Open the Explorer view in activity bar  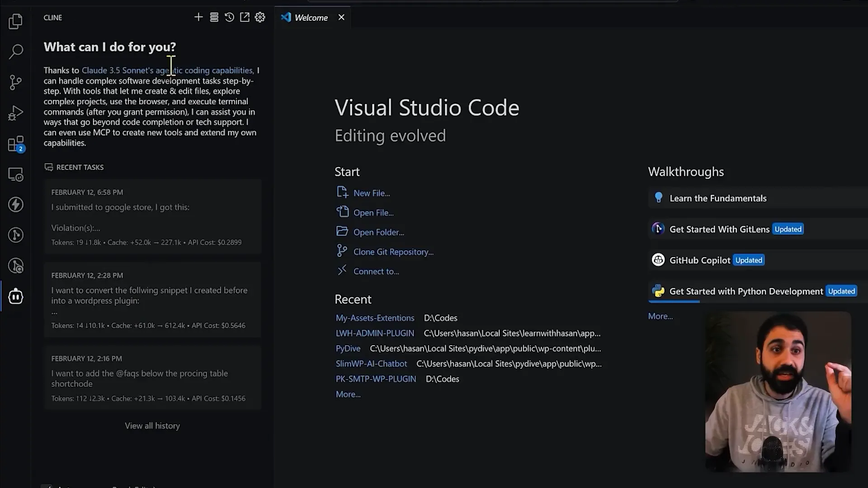point(15,21)
